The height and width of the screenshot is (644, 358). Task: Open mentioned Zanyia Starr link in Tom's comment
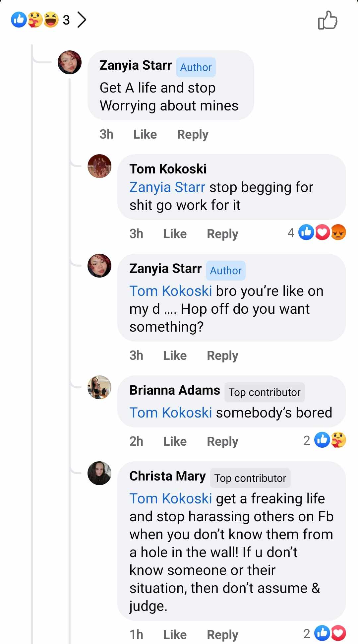[167, 187]
